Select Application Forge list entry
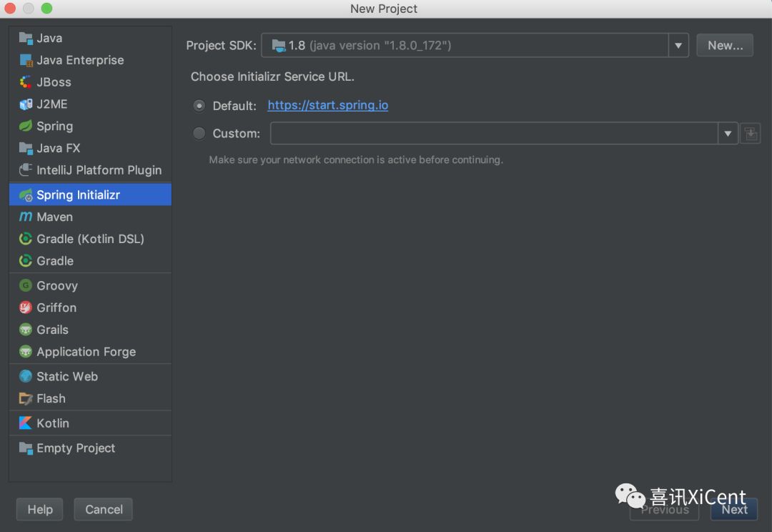 coord(90,352)
